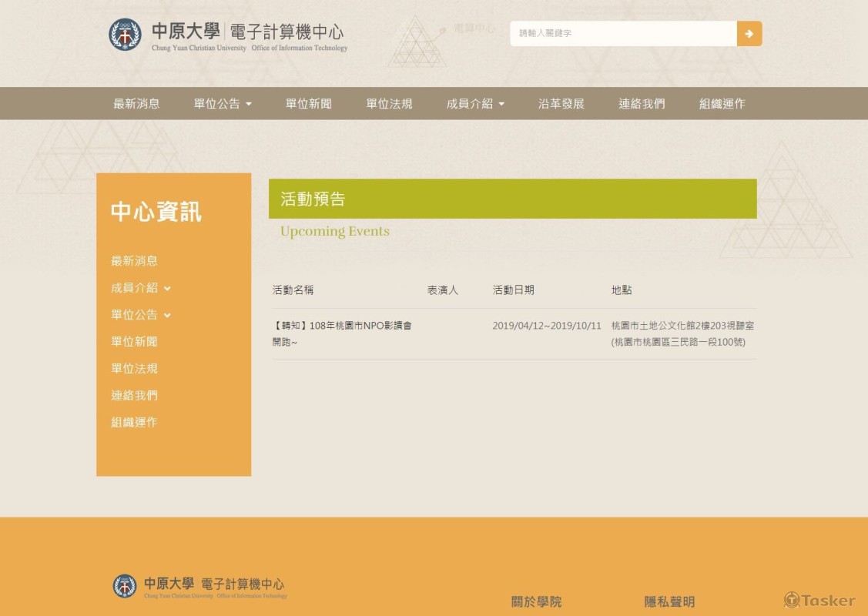Open 單位法規 from the navigation bar
Viewport: 868px width, 616px height.
pos(391,102)
